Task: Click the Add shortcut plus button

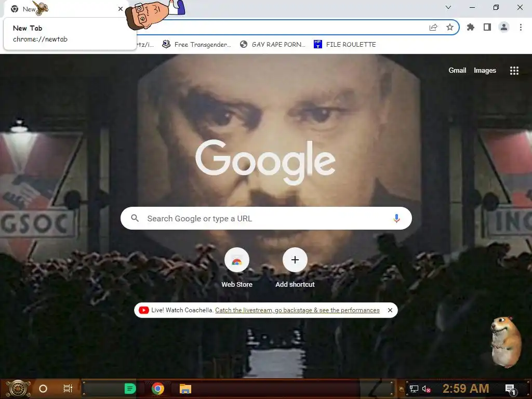Action: [295, 260]
